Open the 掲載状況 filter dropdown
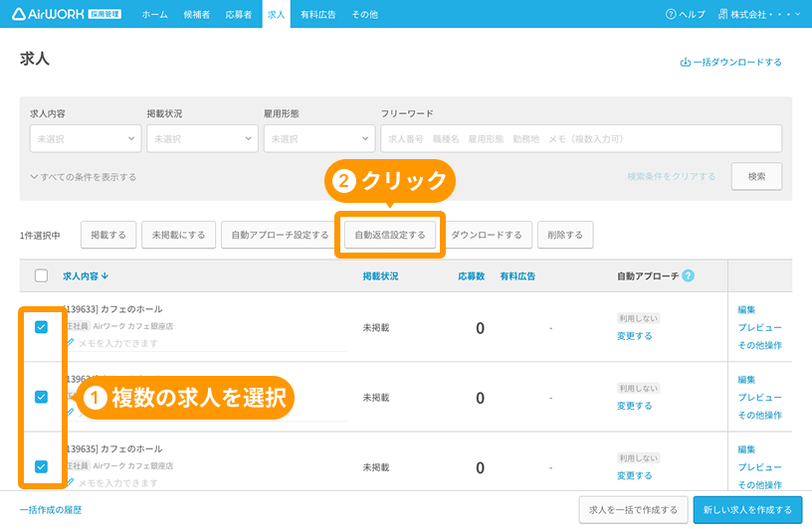This screenshot has height=529, width=812. (x=202, y=139)
